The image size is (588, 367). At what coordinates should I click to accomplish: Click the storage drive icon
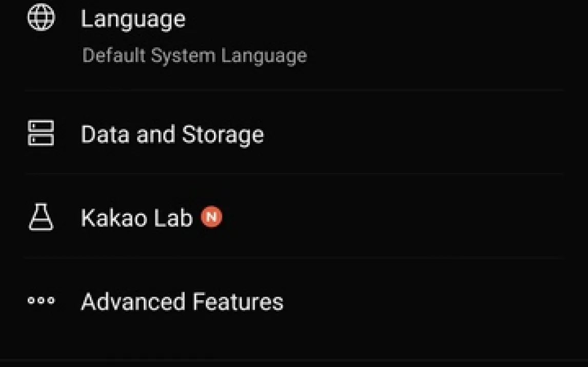pos(41,133)
